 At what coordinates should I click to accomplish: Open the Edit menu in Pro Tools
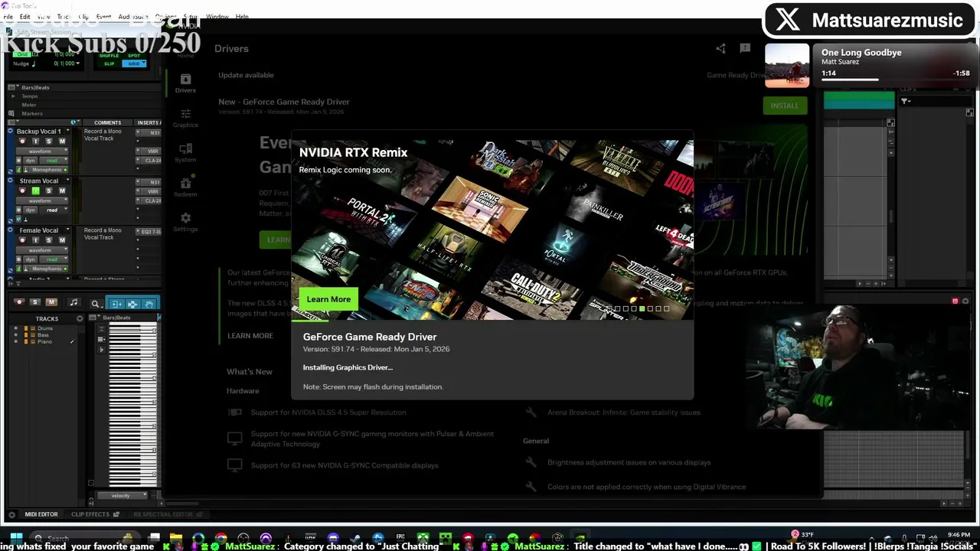coord(25,16)
